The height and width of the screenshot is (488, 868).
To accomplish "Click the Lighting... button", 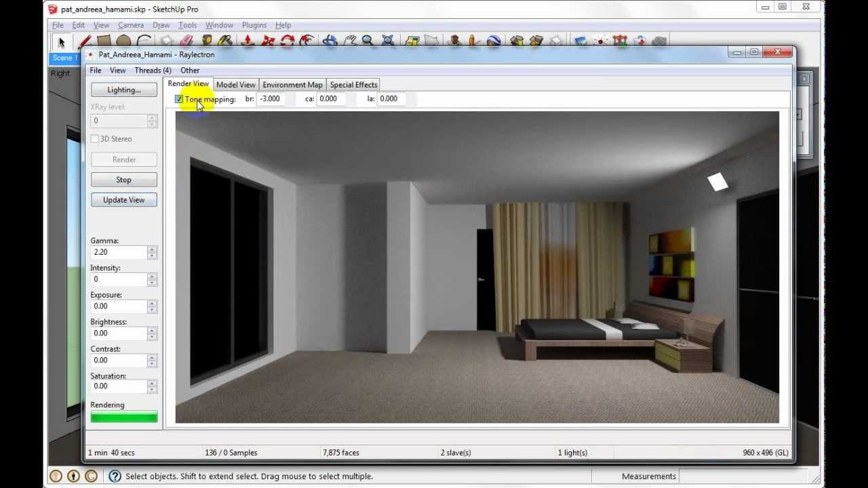I will [x=124, y=89].
